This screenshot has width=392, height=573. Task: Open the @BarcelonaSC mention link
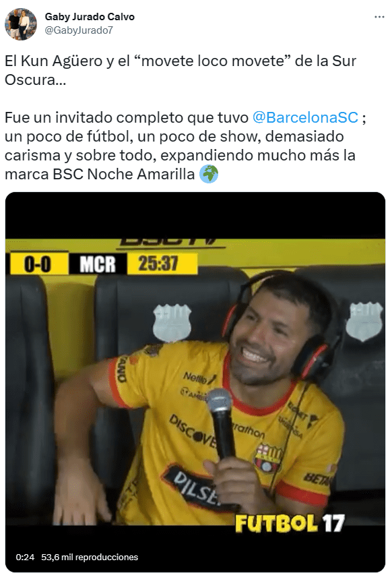click(305, 118)
